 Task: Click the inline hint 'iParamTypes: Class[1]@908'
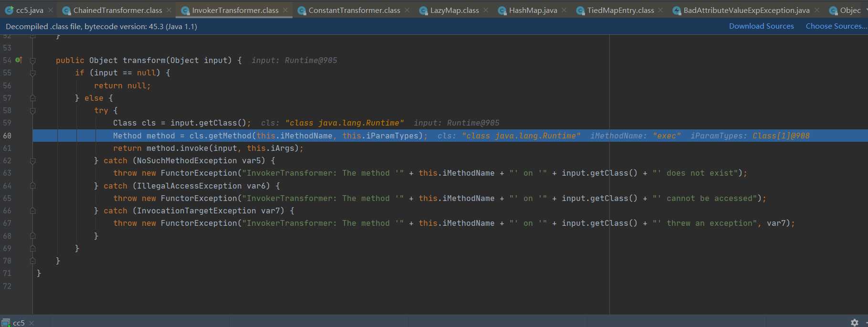click(750, 136)
